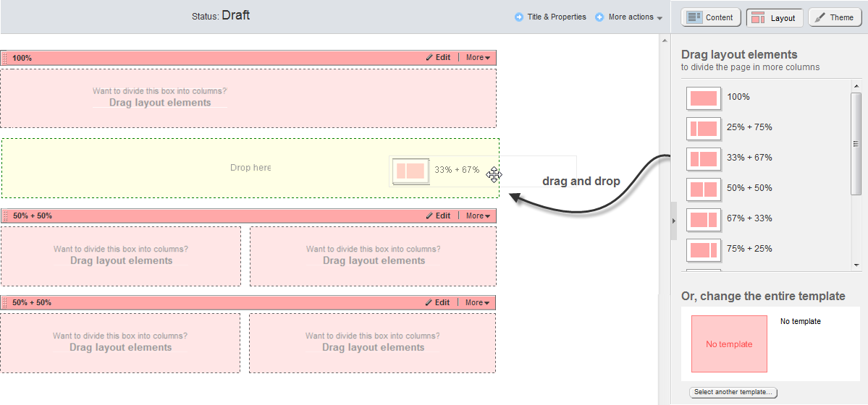Select the 50% + 50% layout icon

pos(703,189)
